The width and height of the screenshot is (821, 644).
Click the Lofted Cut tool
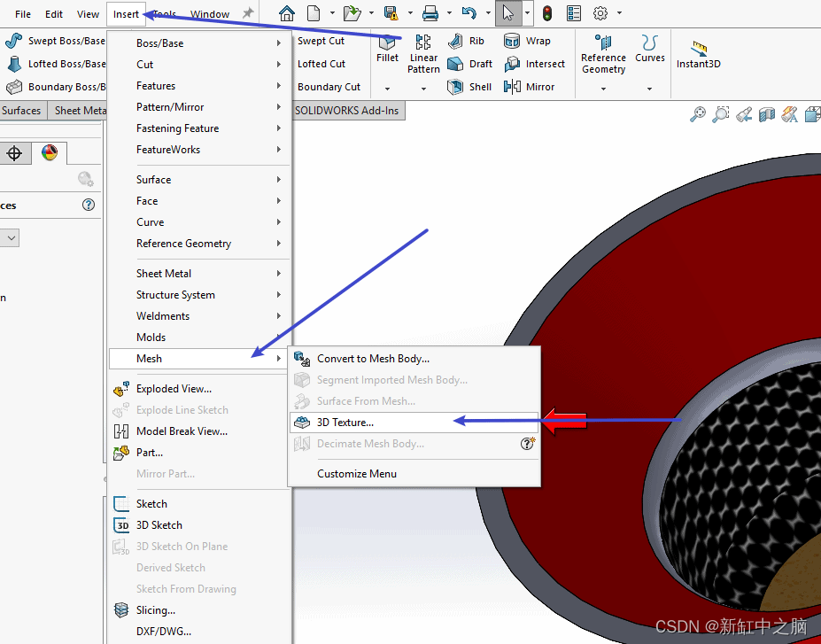click(321, 64)
